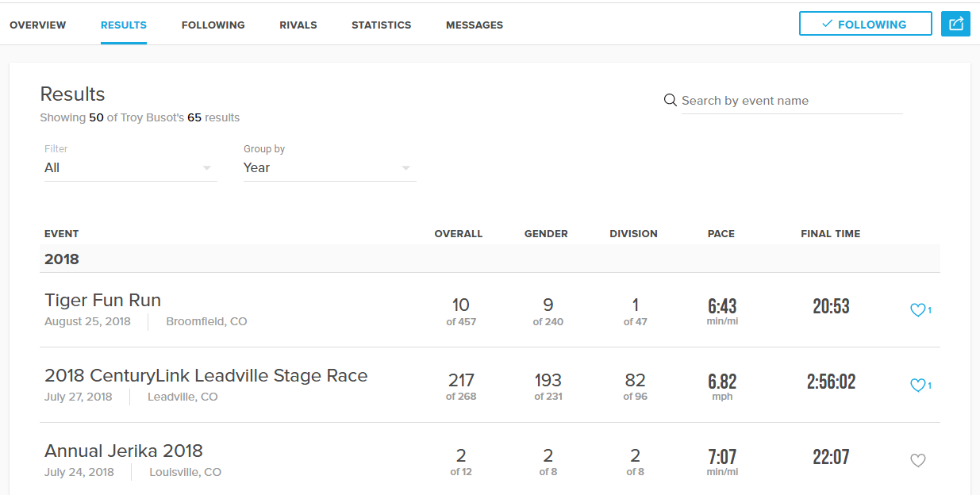Screen dimensions: 980x495
Task: Click the Tiger Fun Run final time 20:53
Action: pos(831,306)
